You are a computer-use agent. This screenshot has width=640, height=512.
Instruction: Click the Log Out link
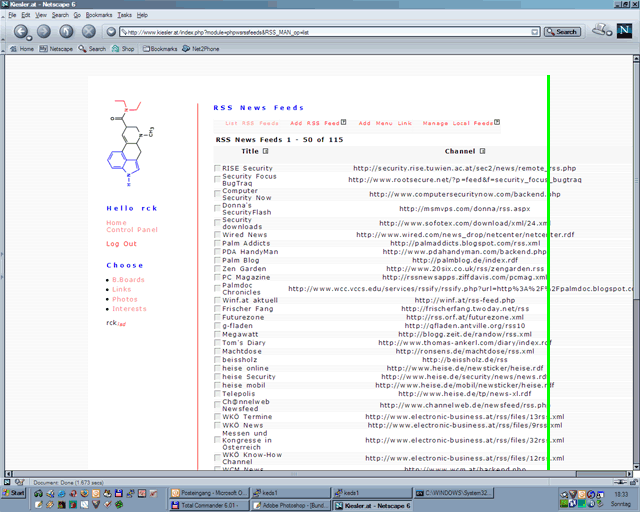click(121, 244)
